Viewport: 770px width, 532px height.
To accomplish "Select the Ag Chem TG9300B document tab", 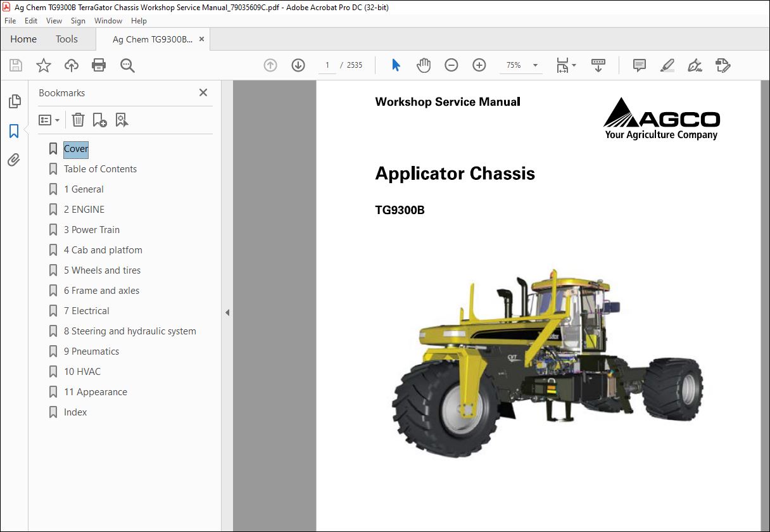I will pos(152,39).
